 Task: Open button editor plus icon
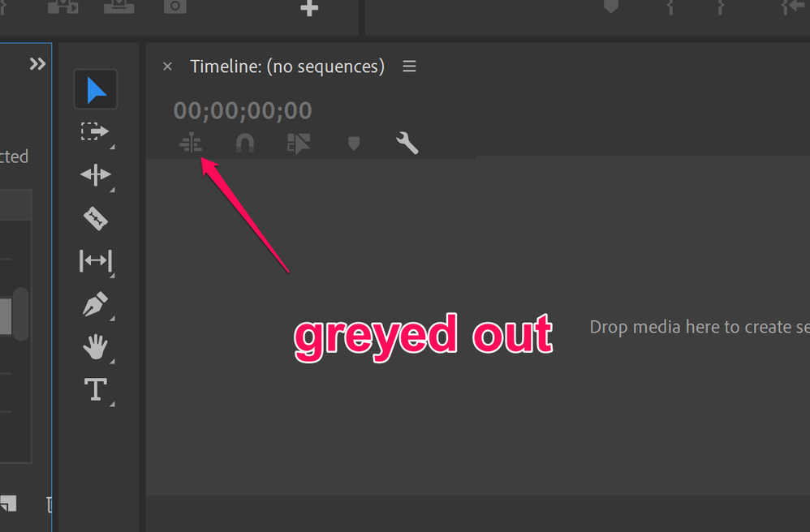pos(309,8)
